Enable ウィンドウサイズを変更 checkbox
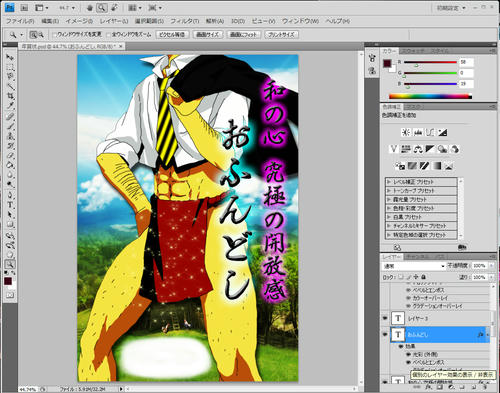Screen dimensions: 500x393 [55, 34]
